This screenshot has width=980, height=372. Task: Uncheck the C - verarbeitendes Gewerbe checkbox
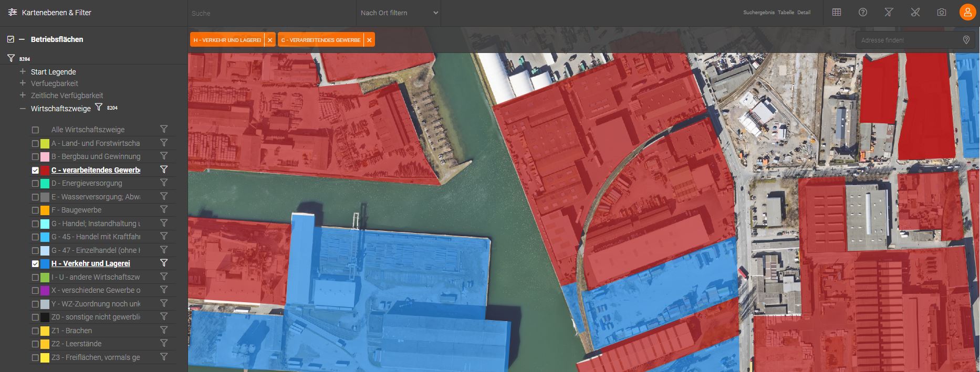click(x=35, y=170)
